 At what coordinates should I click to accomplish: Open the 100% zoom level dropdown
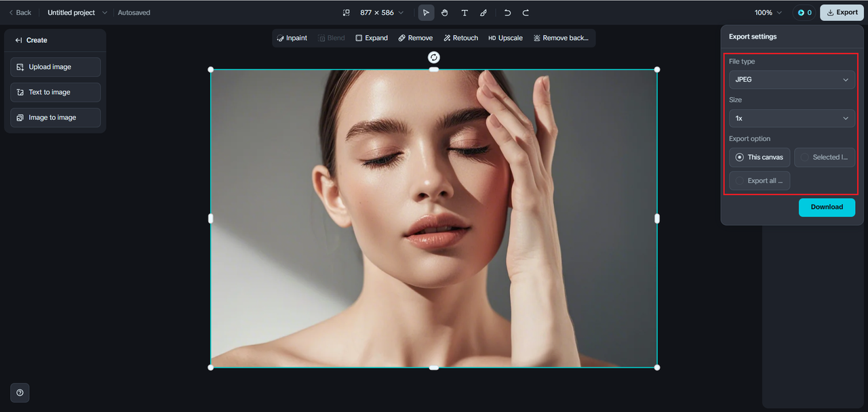768,12
